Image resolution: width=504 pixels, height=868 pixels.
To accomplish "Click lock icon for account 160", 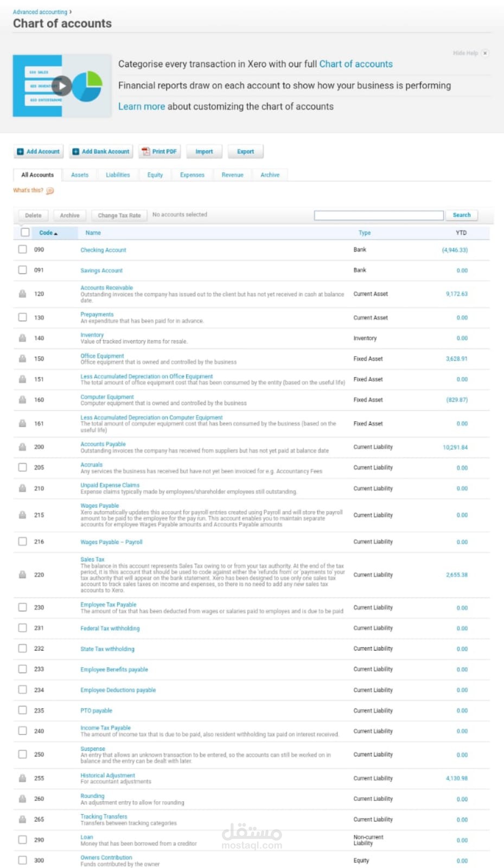I will [x=23, y=400].
